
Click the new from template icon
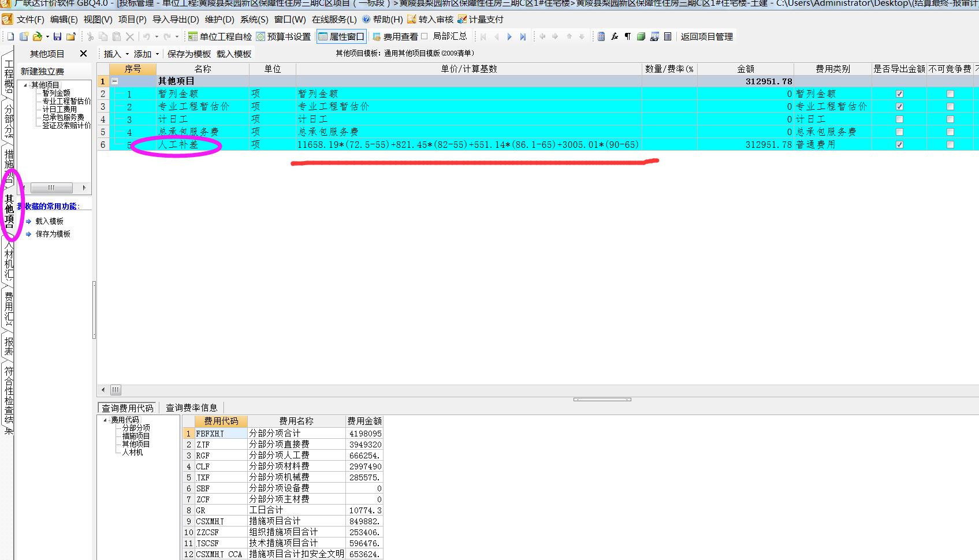[24, 36]
